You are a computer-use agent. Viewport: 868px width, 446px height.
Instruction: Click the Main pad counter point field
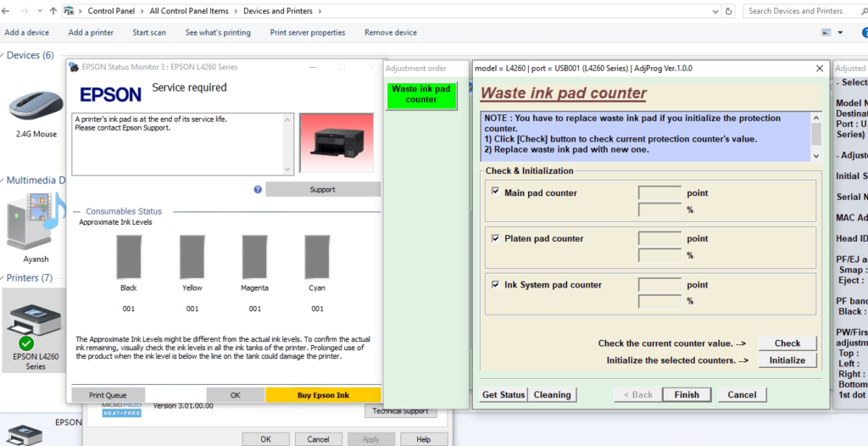coord(659,192)
